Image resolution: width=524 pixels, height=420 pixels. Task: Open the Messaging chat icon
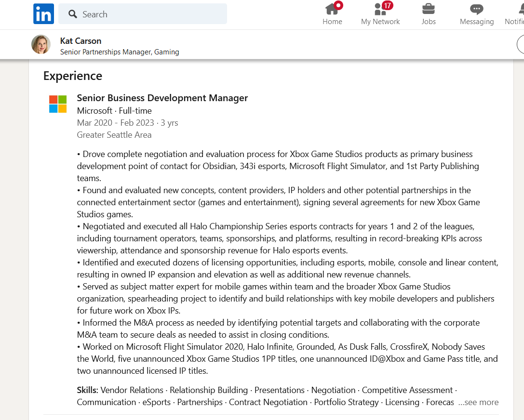pos(477,9)
